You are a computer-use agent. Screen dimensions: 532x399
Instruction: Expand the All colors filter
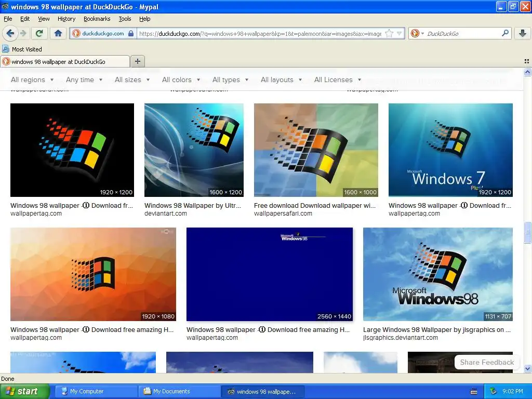coord(181,79)
